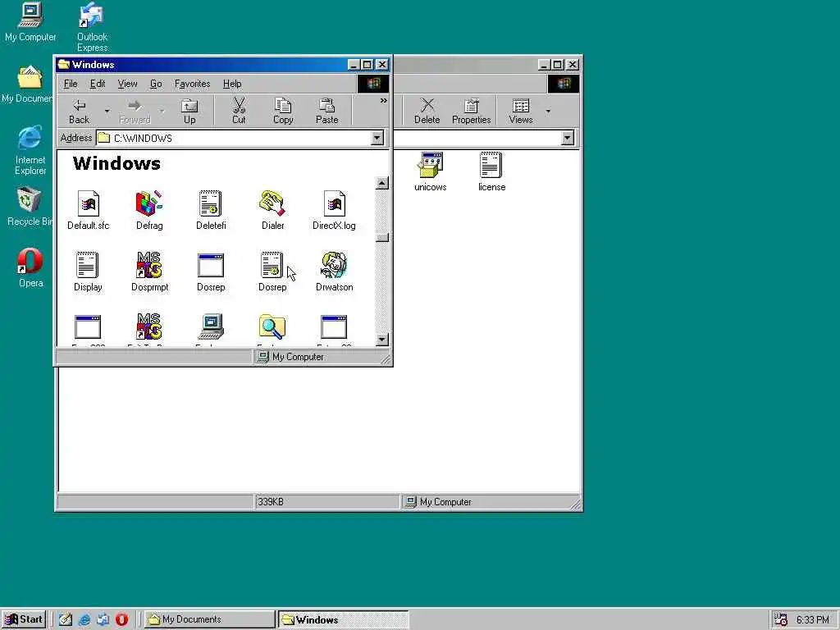Screen dimensions: 840x630
Task: Open the Go menu
Action: tap(156, 84)
